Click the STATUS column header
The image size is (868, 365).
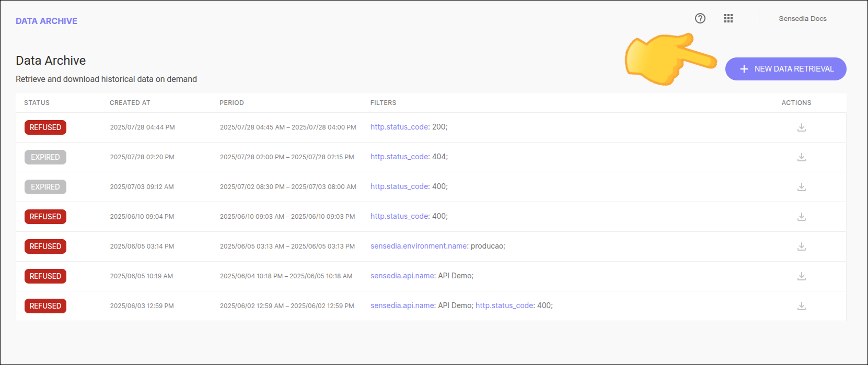(37, 103)
